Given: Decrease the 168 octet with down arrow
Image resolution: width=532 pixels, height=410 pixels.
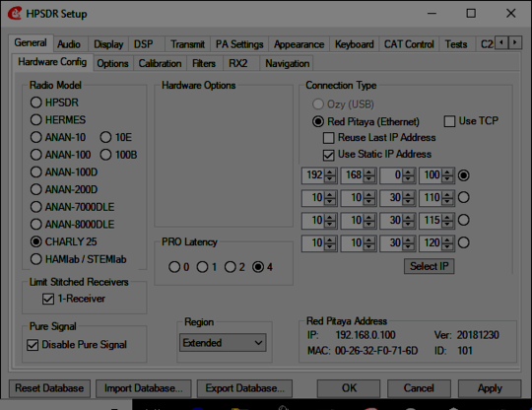Looking at the screenshot, I should point(369,179).
